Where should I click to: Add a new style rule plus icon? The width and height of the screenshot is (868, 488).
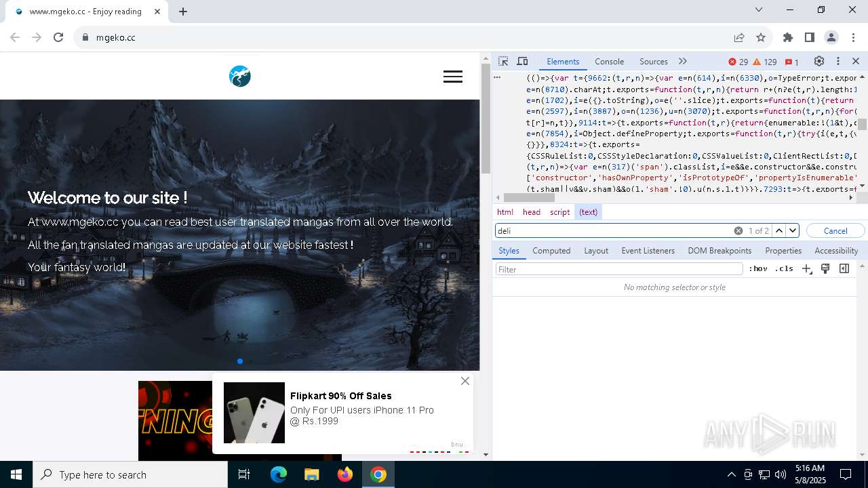click(x=806, y=269)
